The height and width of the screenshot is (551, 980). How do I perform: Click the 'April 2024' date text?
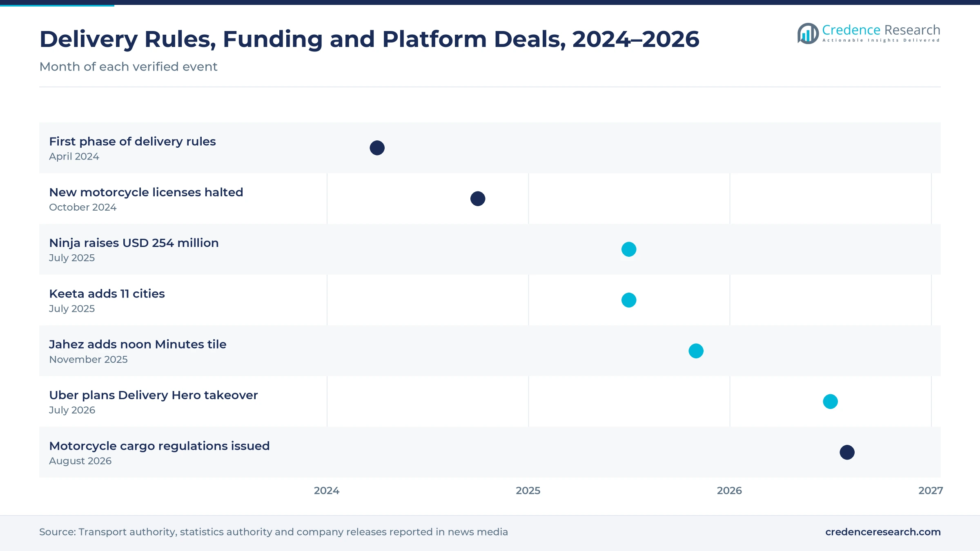[74, 157]
